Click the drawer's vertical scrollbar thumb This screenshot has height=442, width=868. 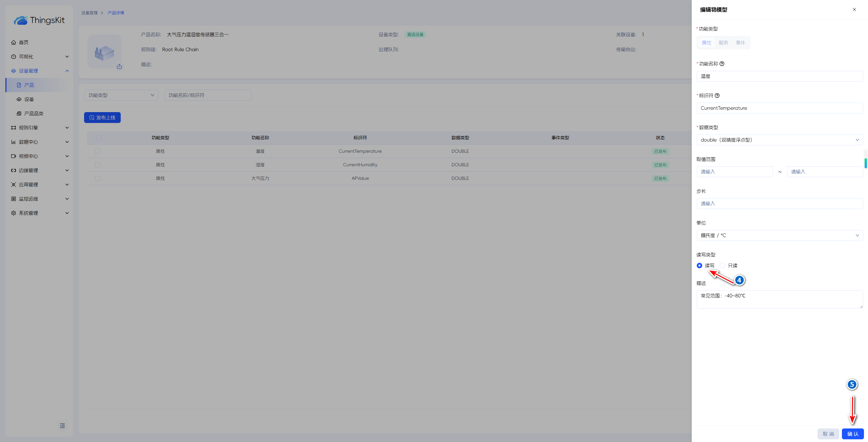(x=866, y=163)
